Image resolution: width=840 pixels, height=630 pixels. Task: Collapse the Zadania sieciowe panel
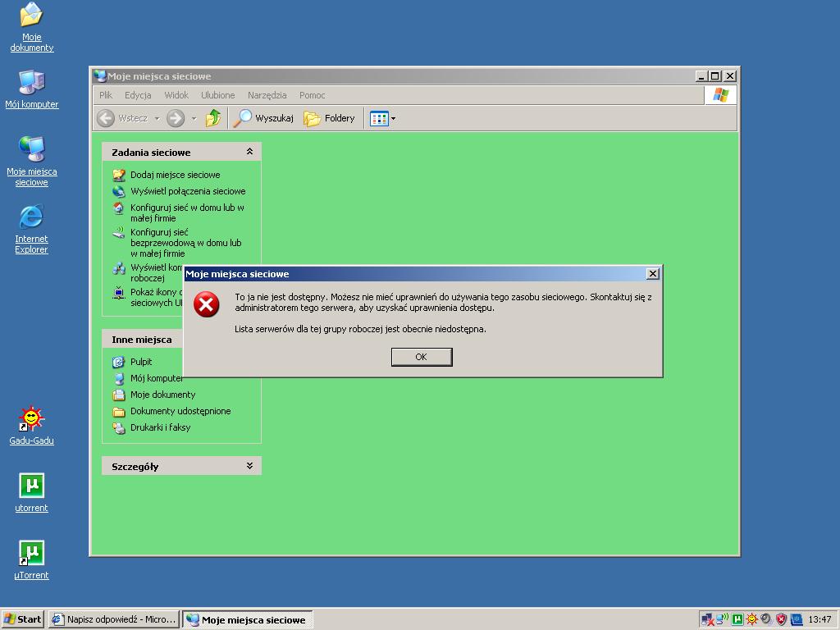pos(249,152)
